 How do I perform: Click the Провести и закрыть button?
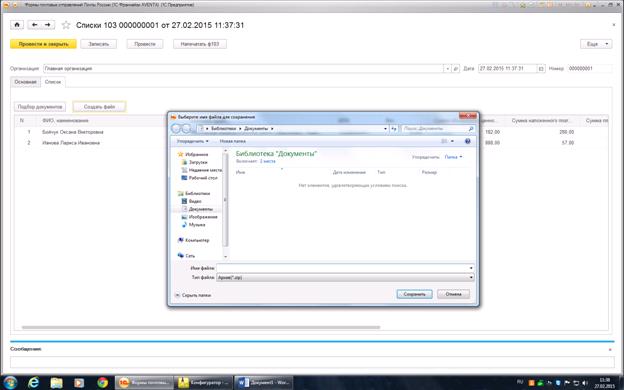tap(43, 44)
